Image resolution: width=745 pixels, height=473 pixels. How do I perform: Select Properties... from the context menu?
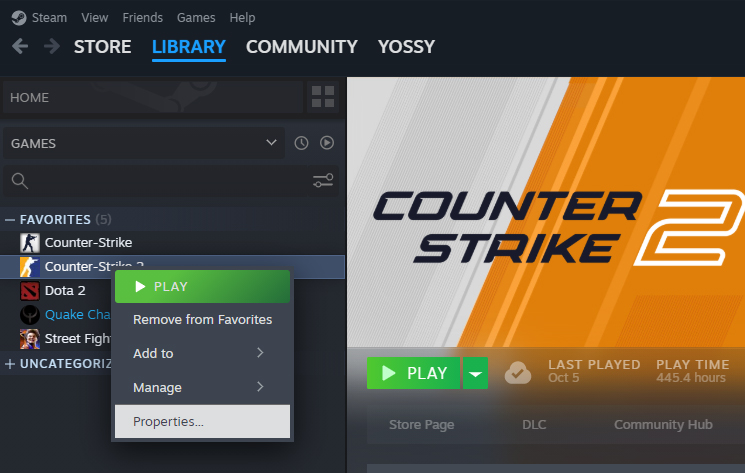pos(202,421)
